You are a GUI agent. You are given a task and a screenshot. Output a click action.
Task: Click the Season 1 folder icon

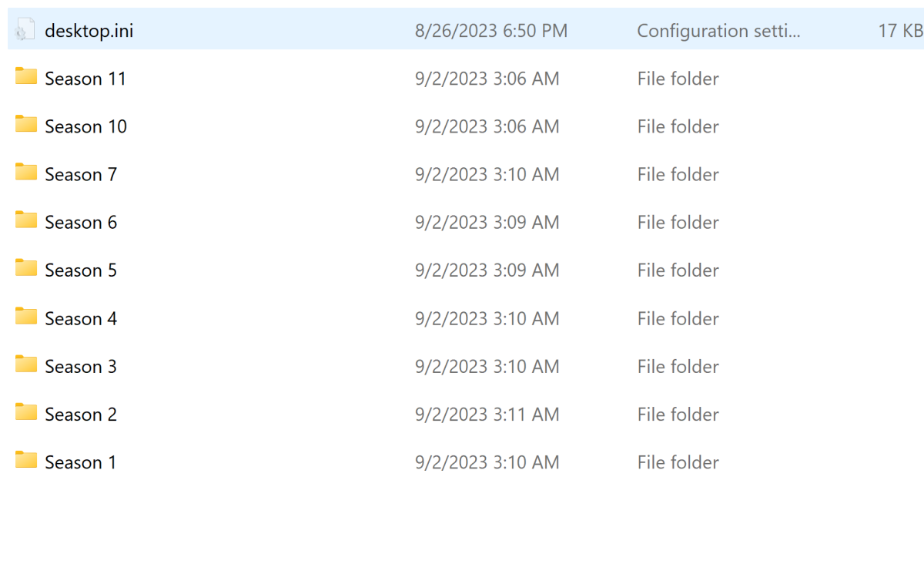tap(25, 460)
